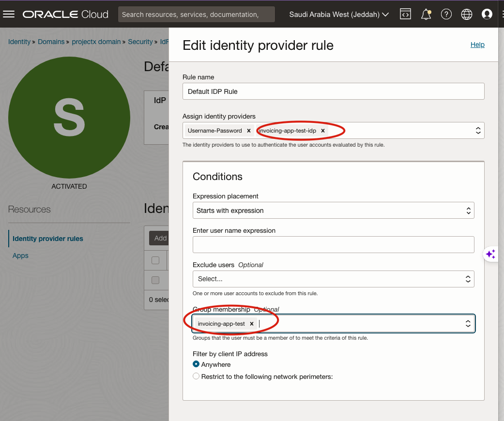Open the user profile avatar menu
504x421 pixels.
487,15
